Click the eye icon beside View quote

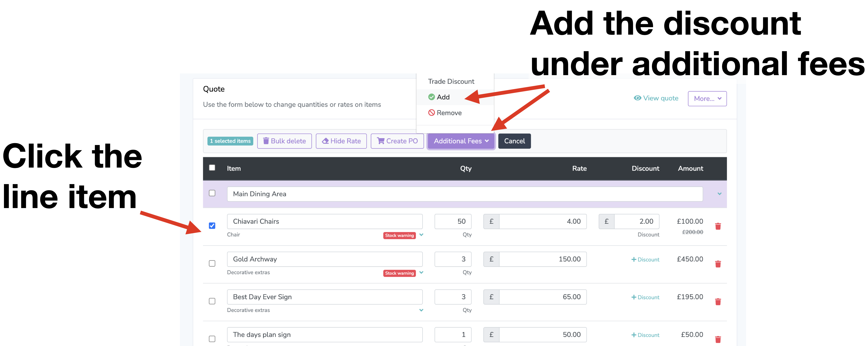coord(637,98)
